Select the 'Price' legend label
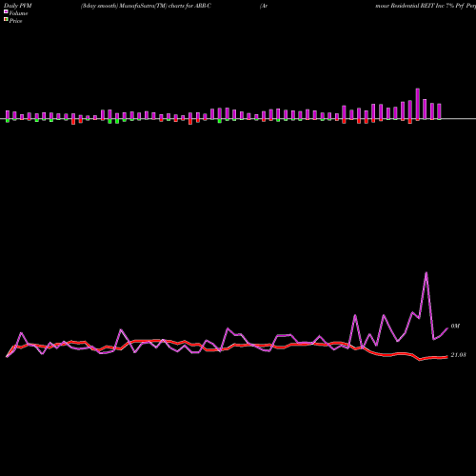 pyautogui.click(x=15, y=21)
